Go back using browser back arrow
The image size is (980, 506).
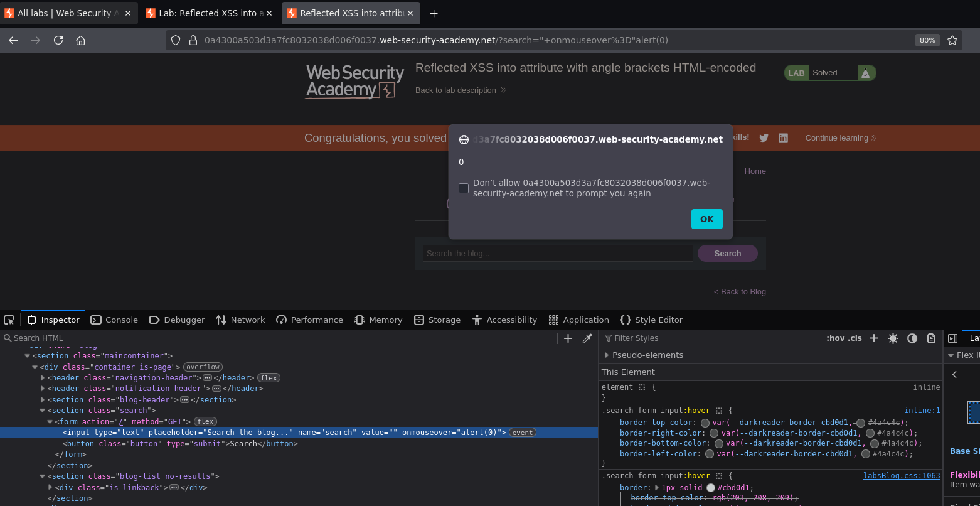(13, 40)
